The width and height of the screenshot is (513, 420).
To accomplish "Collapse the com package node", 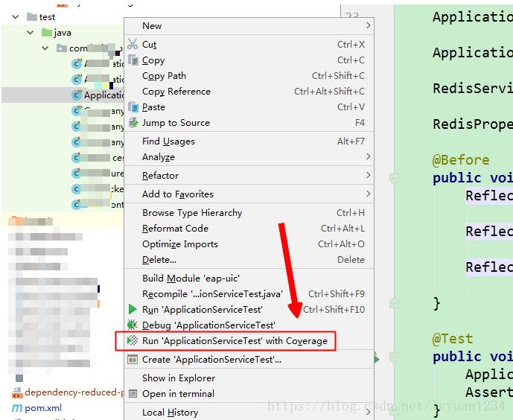I will pos(45,48).
